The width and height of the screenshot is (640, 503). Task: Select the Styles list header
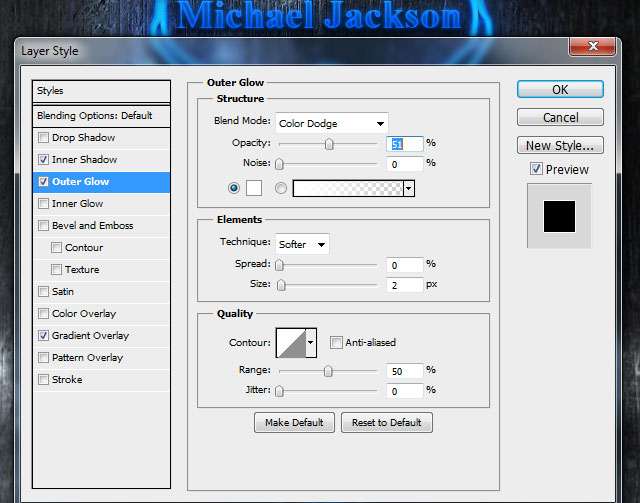point(101,91)
